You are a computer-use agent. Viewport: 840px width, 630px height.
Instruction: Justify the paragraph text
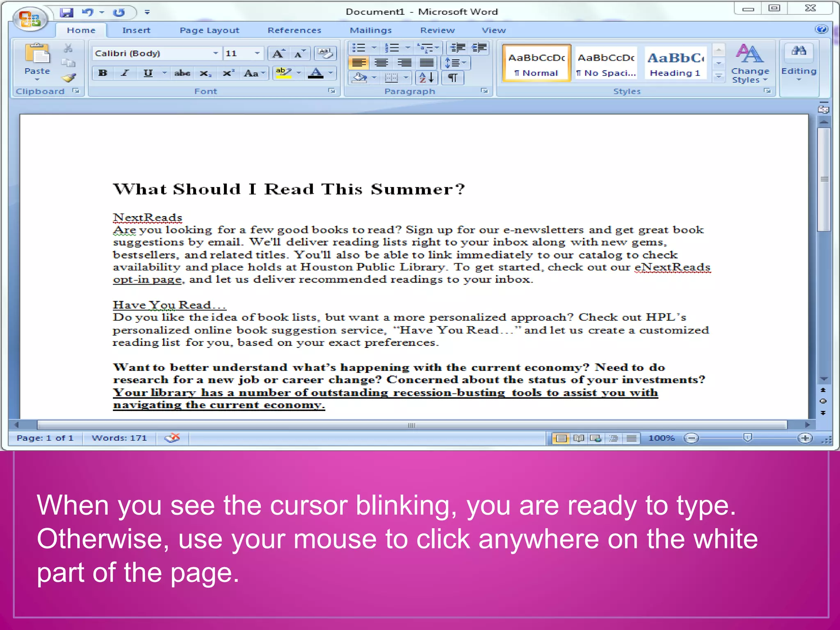tap(427, 63)
